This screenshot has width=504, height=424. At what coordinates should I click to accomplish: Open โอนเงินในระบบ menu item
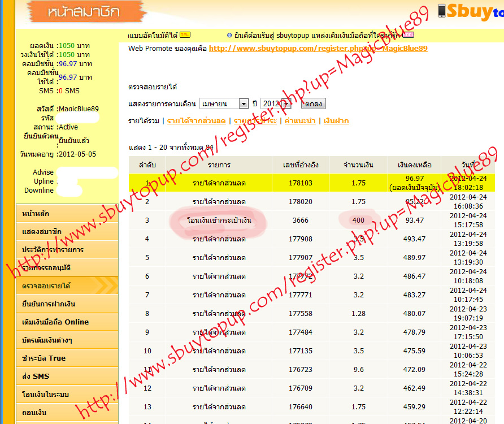pyautogui.click(x=67, y=394)
